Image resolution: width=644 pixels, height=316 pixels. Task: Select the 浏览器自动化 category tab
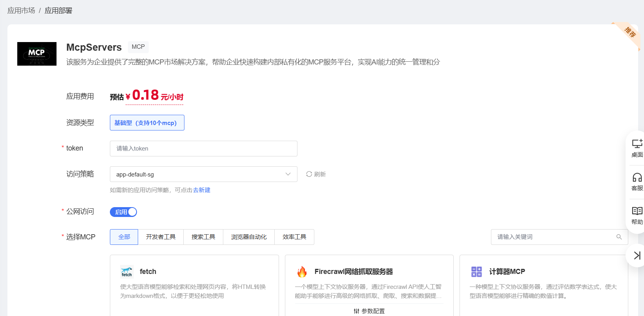(248, 237)
